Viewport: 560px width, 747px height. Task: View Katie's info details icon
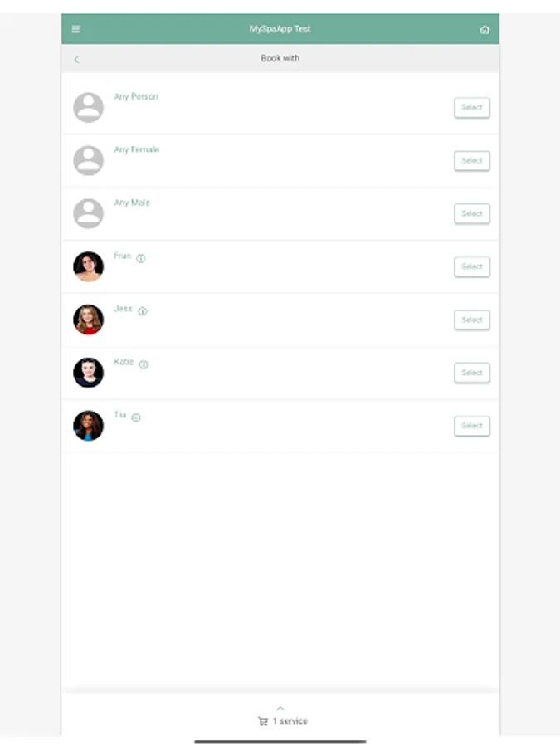click(x=144, y=364)
